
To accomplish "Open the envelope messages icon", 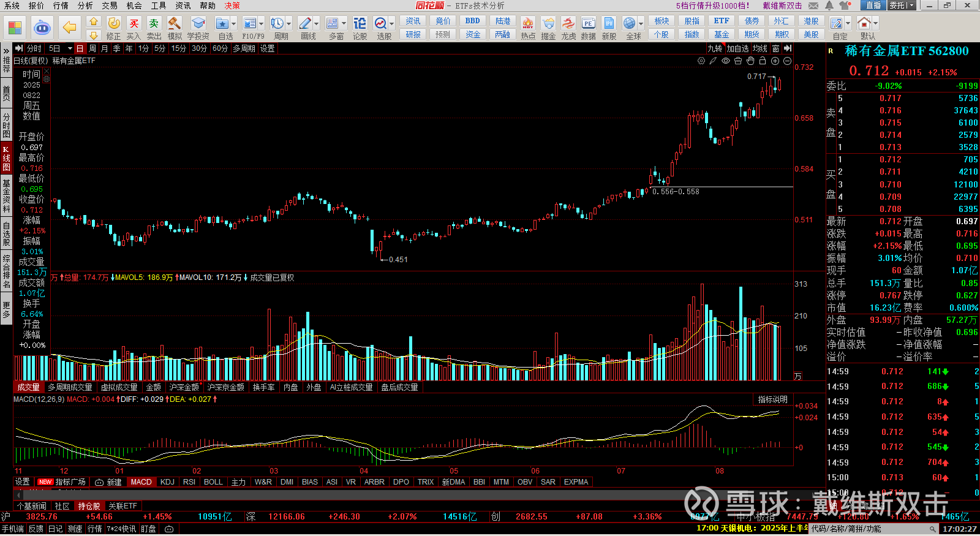I will pyautogui.click(x=813, y=6).
